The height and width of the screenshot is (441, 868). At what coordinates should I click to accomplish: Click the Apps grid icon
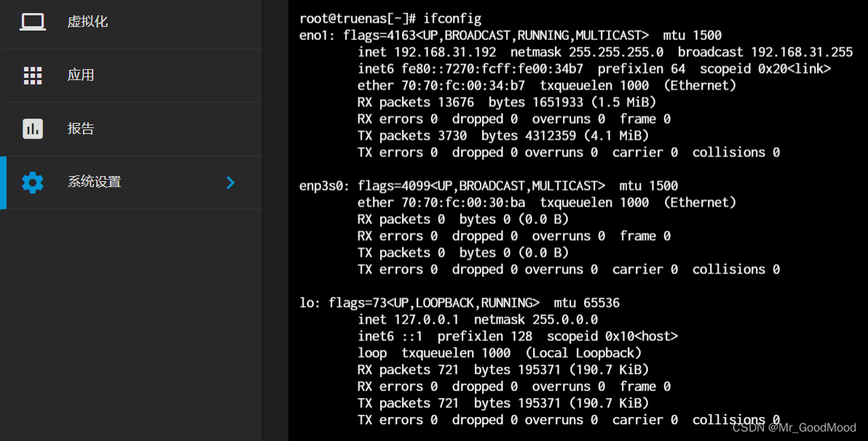pos(33,76)
